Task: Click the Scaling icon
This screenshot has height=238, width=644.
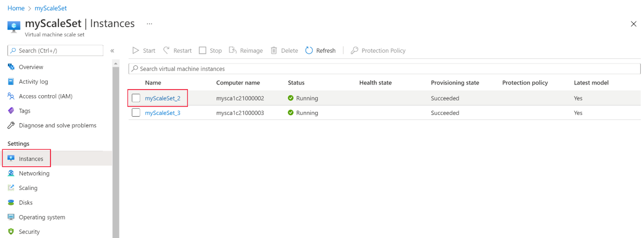Action: click(x=11, y=188)
